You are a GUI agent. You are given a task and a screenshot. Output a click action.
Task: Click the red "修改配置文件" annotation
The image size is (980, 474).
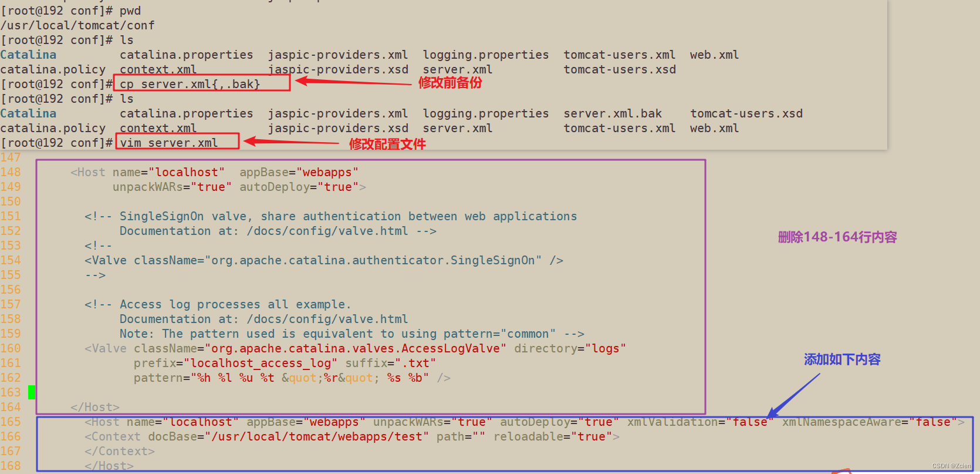click(387, 144)
